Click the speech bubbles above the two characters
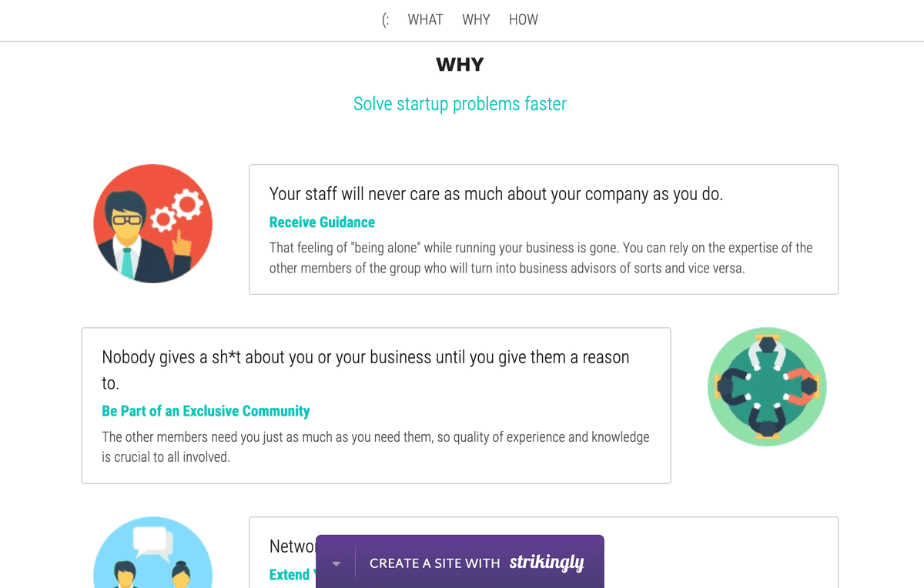Viewport: 924px width, 588px height. 151,540
